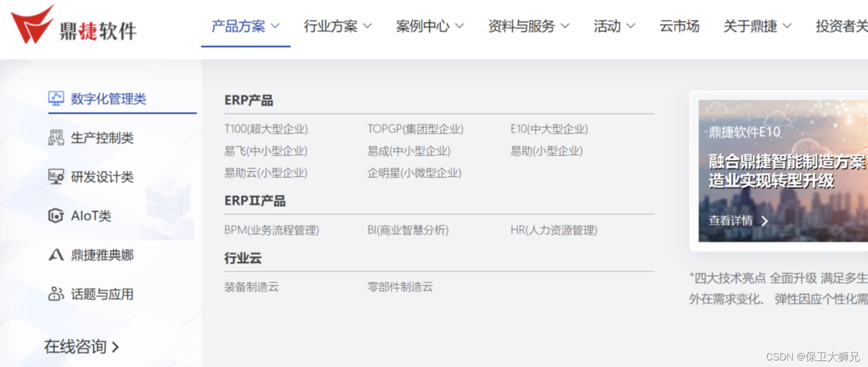
Task: Click the 生产控制类 building icon
Action: pyautogui.click(x=56, y=138)
